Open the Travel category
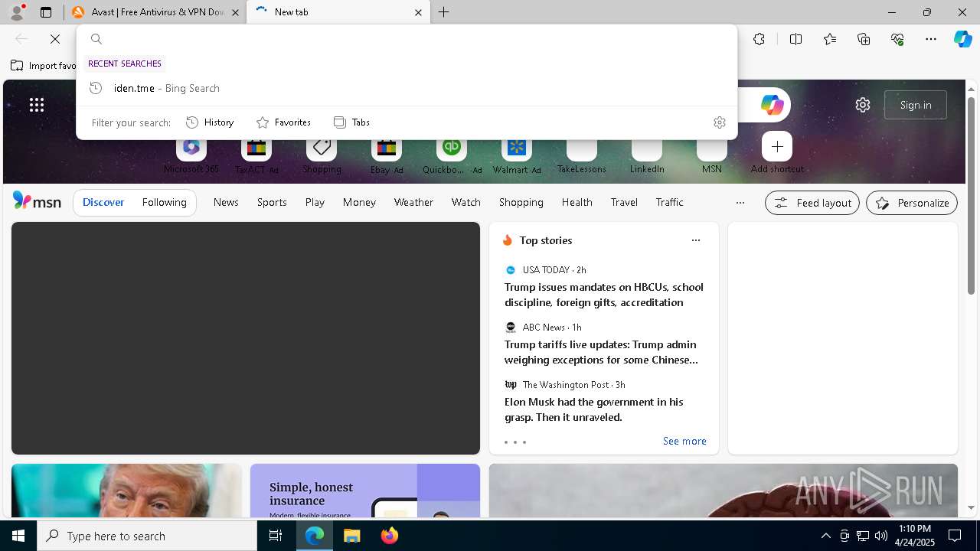Screen dimensions: 980x551 pyautogui.click(x=624, y=203)
